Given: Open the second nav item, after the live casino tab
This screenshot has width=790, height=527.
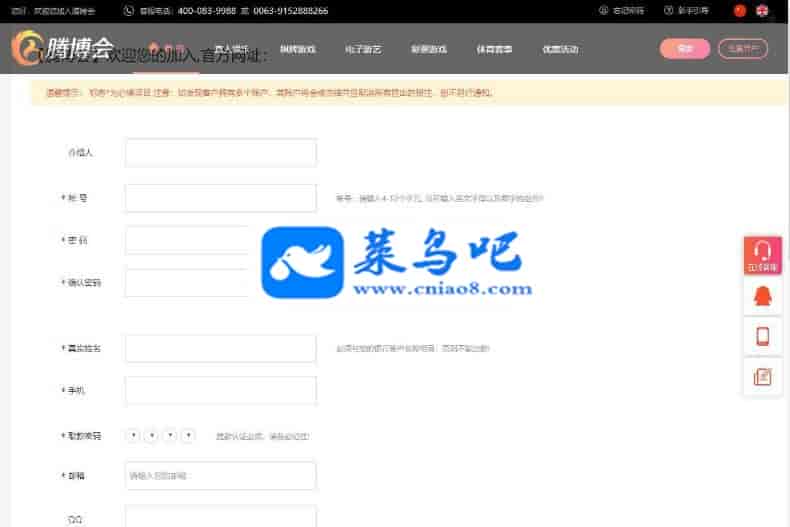Looking at the screenshot, I should 298,49.
